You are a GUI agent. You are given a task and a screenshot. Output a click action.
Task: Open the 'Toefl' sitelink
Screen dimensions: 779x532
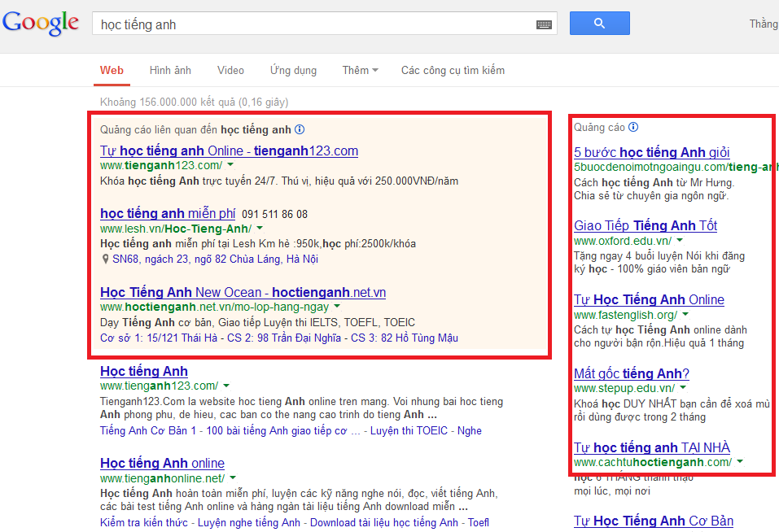(x=479, y=522)
